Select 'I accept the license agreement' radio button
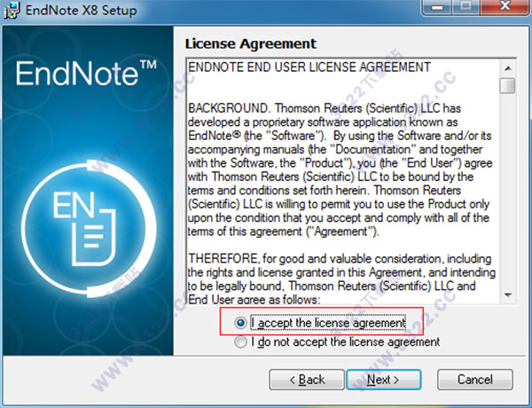Image resolution: width=532 pixels, height=408 pixels. coord(240,323)
